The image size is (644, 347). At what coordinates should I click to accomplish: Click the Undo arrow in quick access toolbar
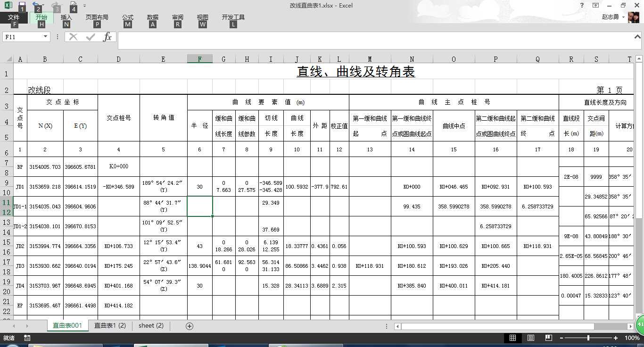point(36,5)
